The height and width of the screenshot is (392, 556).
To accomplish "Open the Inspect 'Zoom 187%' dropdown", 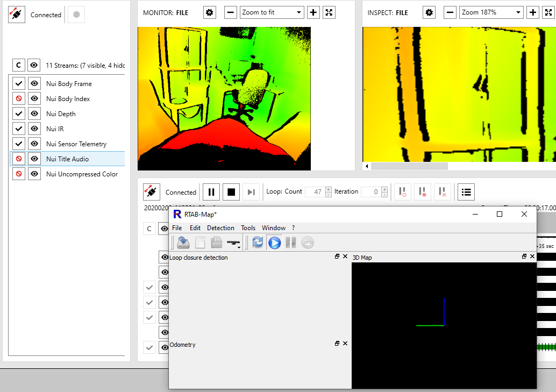I will click(x=491, y=12).
